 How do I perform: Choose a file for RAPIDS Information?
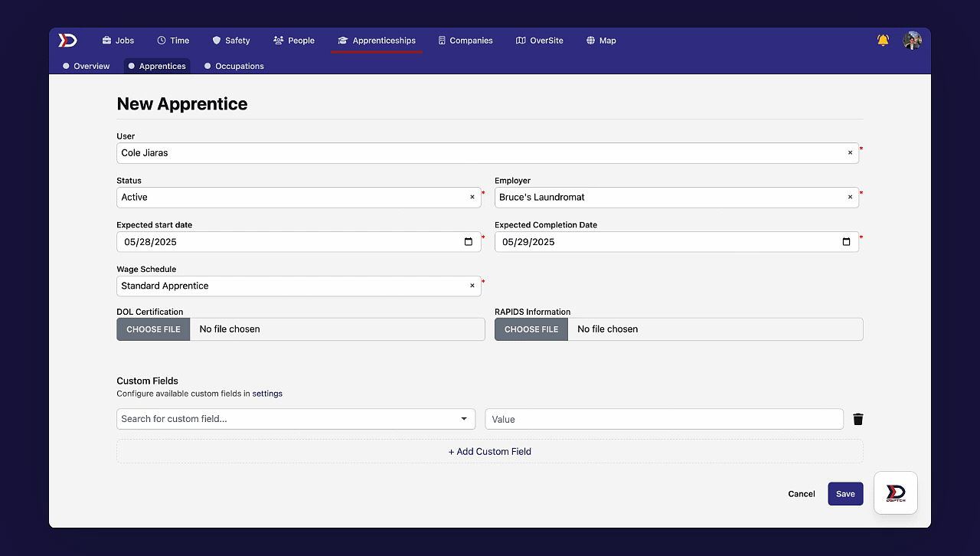point(531,329)
